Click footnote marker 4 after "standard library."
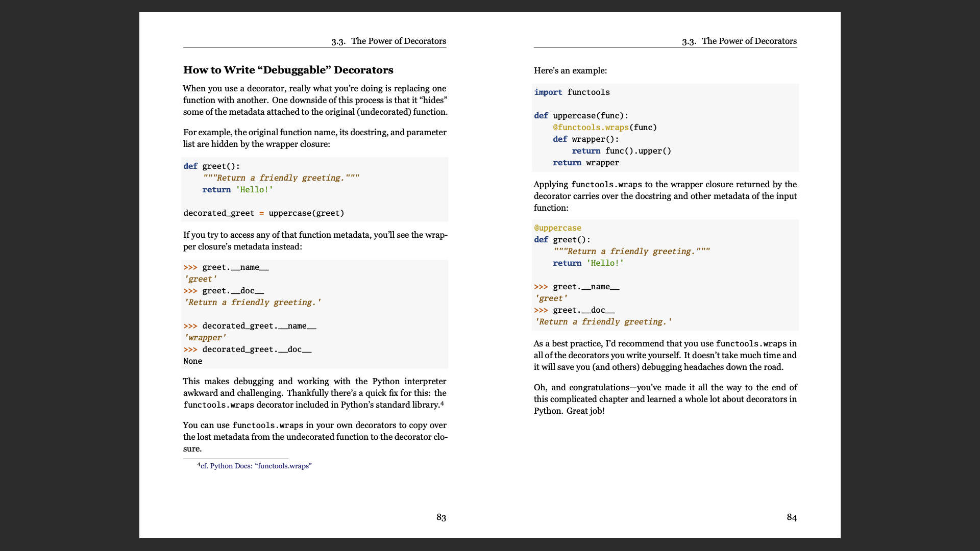This screenshot has width=980, height=551. click(x=442, y=404)
